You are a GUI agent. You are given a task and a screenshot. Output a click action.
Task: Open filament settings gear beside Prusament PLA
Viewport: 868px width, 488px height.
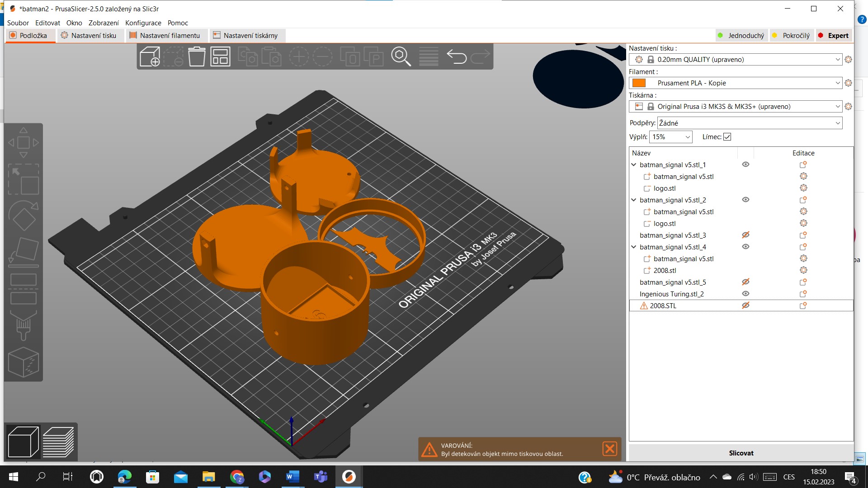point(848,83)
